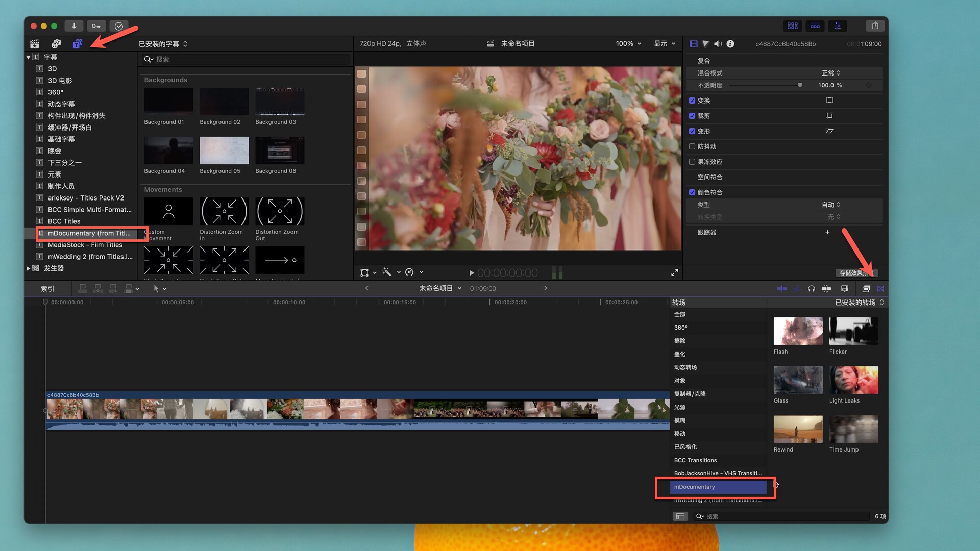Open the 100% zoom dropdown
Screen dimensions: 980x551
[x=628, y=44]
